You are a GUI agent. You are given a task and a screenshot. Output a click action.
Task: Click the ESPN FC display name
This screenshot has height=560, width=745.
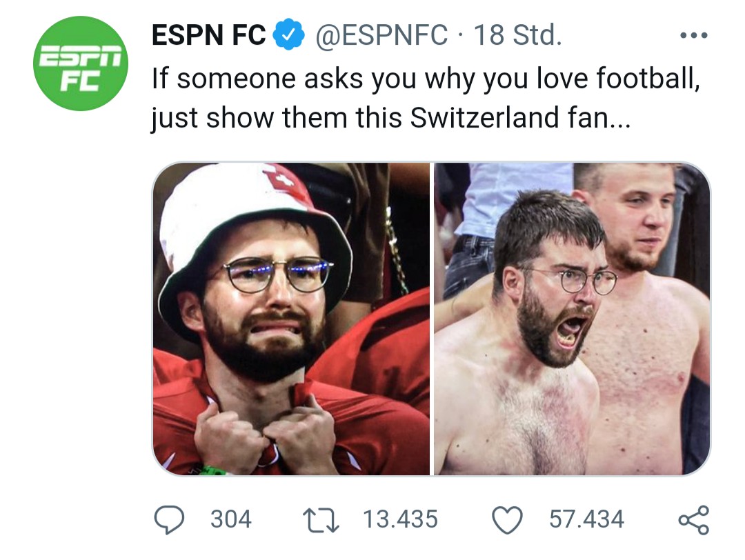(208, 36)
